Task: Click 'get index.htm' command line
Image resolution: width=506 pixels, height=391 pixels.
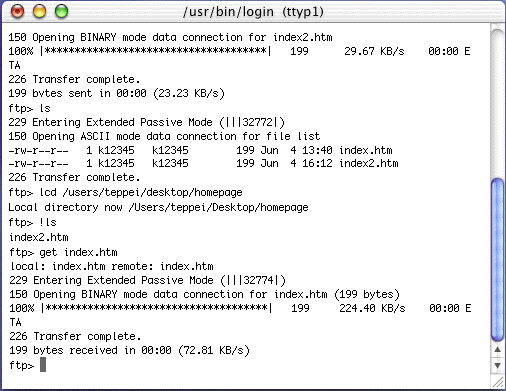Action: point(63,252)
